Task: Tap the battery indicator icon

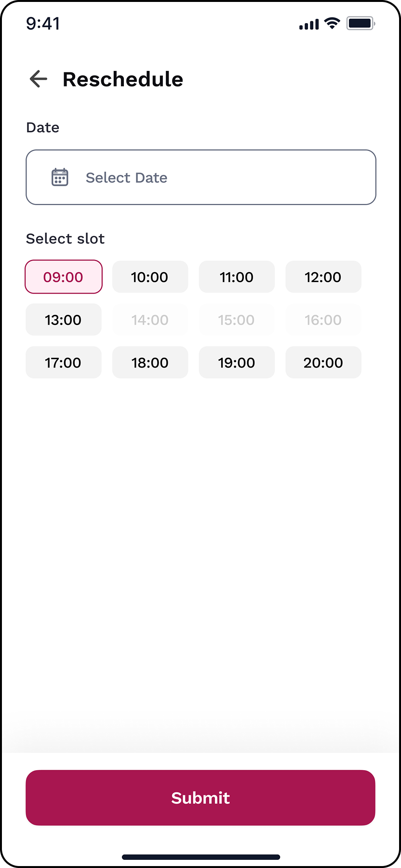Action: 361,23
